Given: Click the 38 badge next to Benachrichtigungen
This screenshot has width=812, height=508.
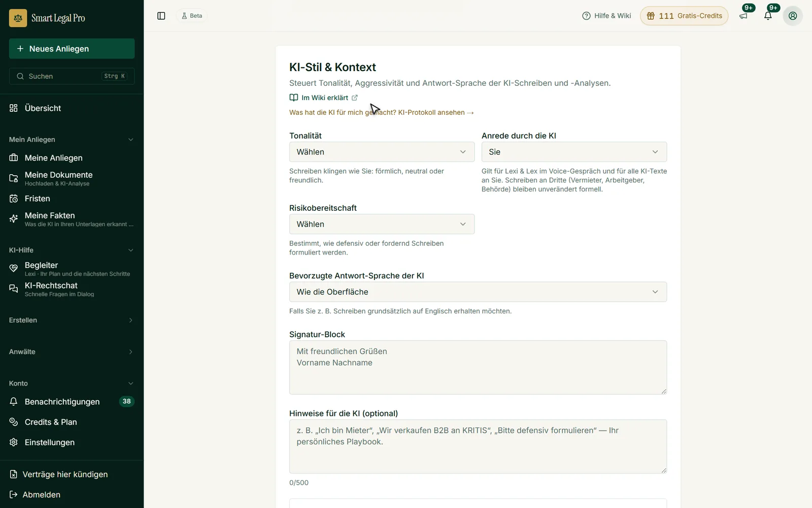Looking at the screenshot, I should click(126, 401).
